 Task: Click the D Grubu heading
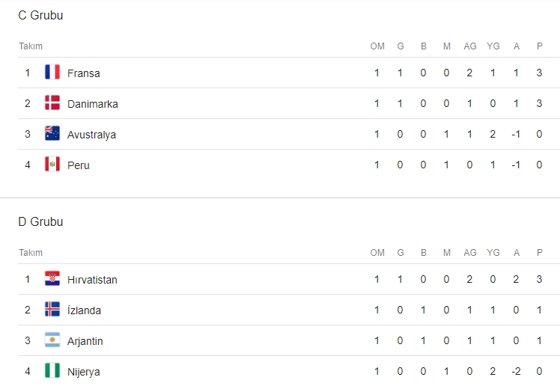point(40,221)
